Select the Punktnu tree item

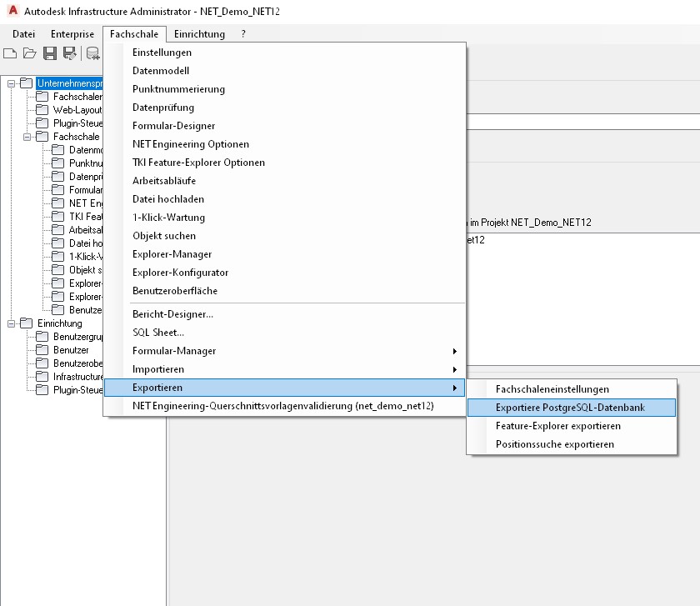pos(86,163)
